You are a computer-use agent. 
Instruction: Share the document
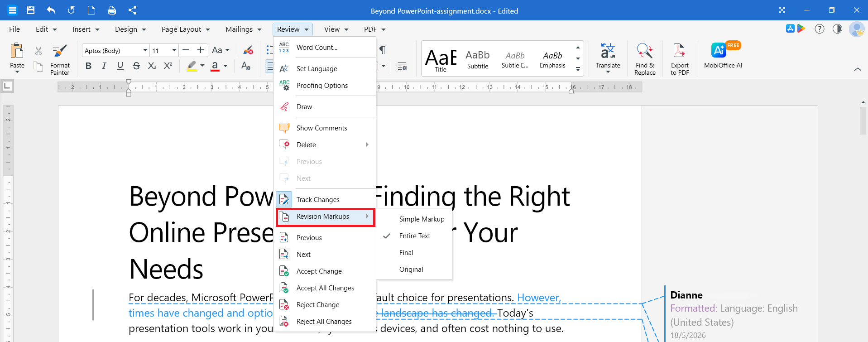(132, 10)
